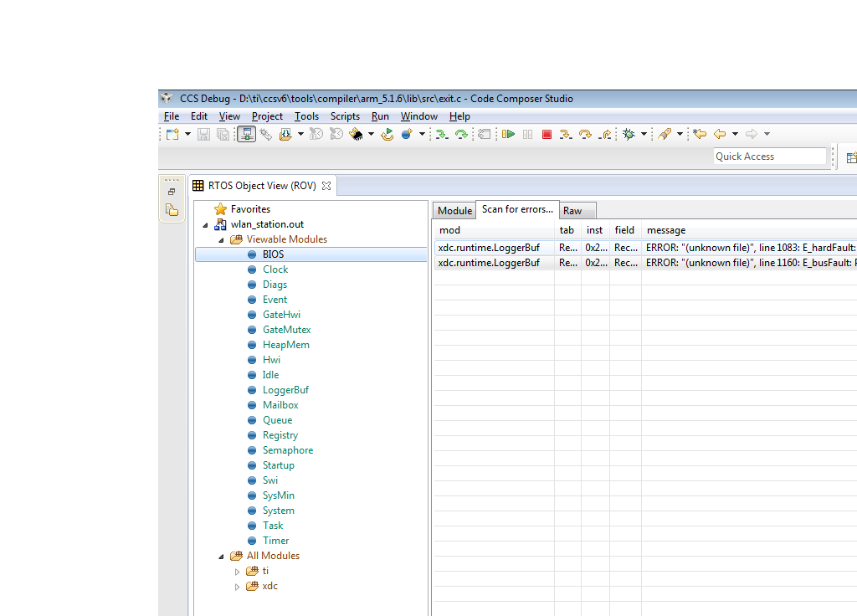The height and width of the screenshot is (616, 857).
Task: Click the E_busFault error message row
Action: (645, 263)
